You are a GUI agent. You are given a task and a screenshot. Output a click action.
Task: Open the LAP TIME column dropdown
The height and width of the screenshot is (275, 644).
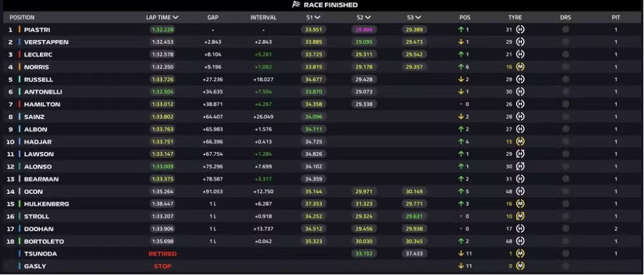[x=176, y=18]
